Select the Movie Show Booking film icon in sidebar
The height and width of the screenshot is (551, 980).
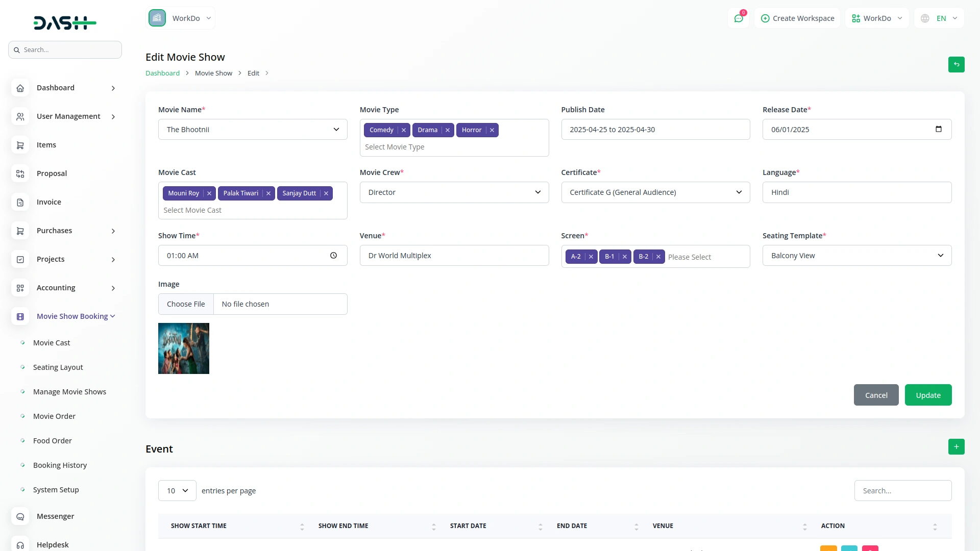(20, 316)
